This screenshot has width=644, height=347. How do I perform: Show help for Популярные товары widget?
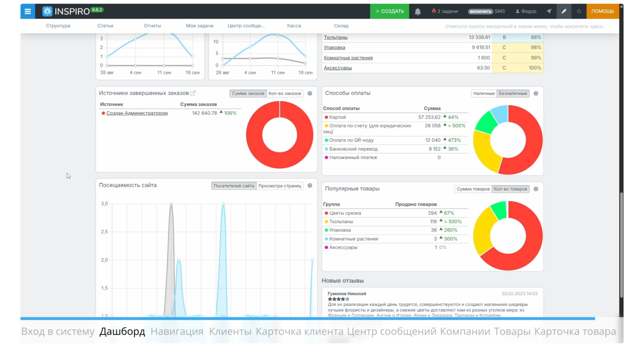coord(536,189)
